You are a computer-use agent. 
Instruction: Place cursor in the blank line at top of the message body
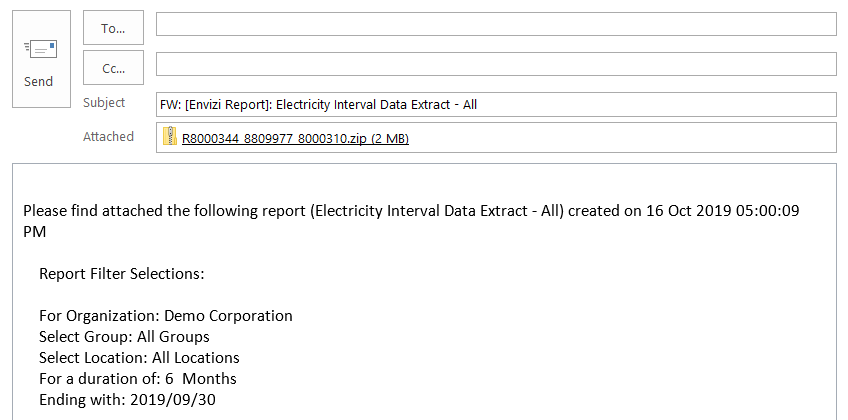(423, 184)
